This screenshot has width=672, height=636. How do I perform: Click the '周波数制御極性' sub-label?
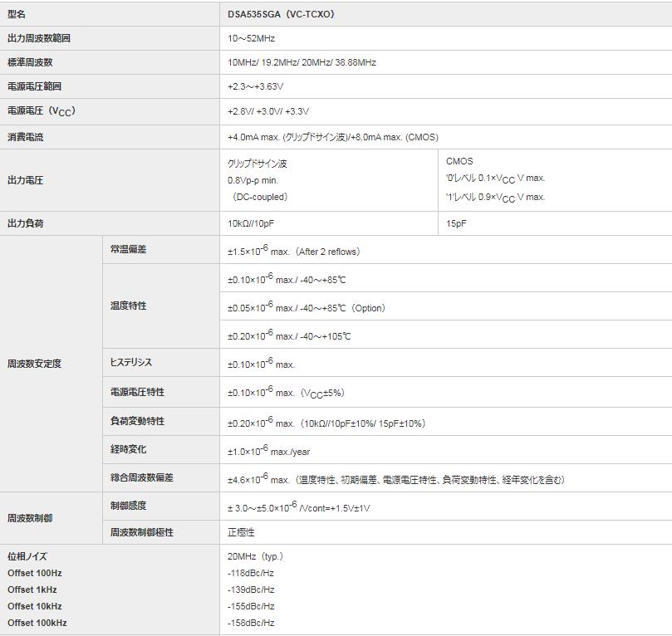tap(141, 532)
